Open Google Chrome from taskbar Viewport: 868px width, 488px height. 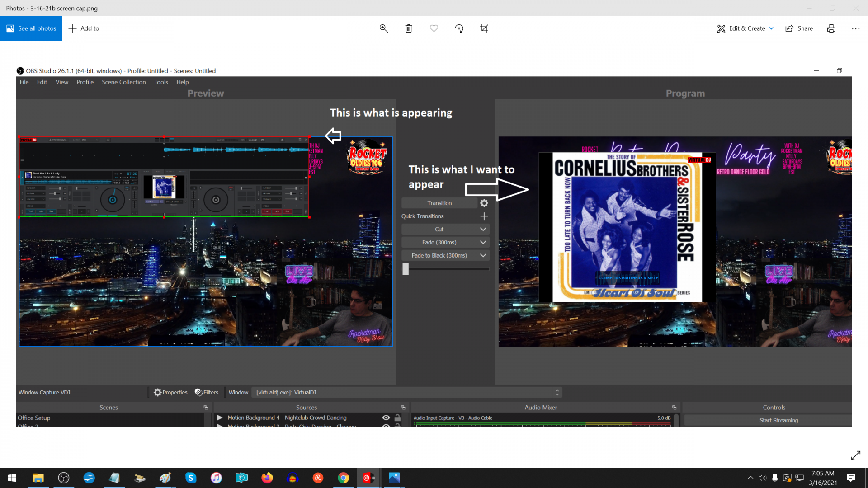[344, 478]
